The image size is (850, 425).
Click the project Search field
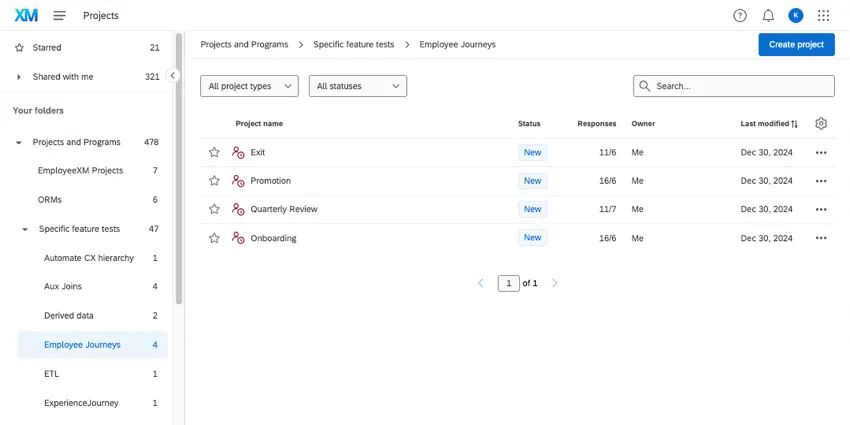pos(740,87)
